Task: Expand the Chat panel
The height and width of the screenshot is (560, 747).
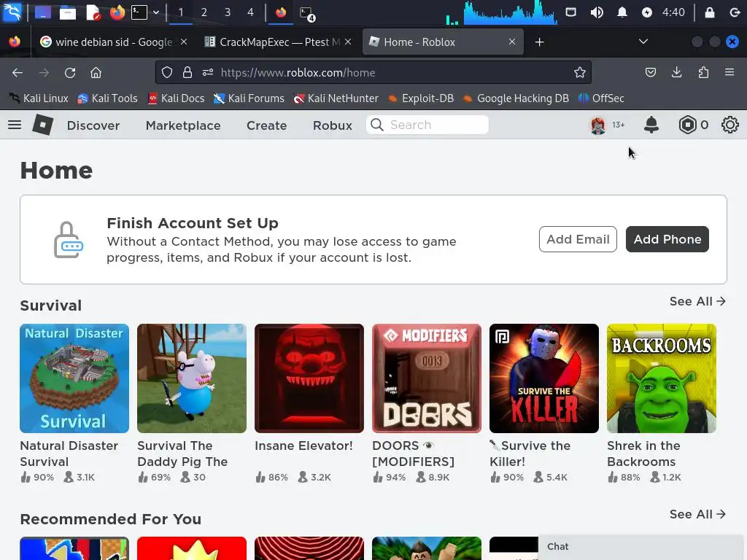Action: [642, 547]
